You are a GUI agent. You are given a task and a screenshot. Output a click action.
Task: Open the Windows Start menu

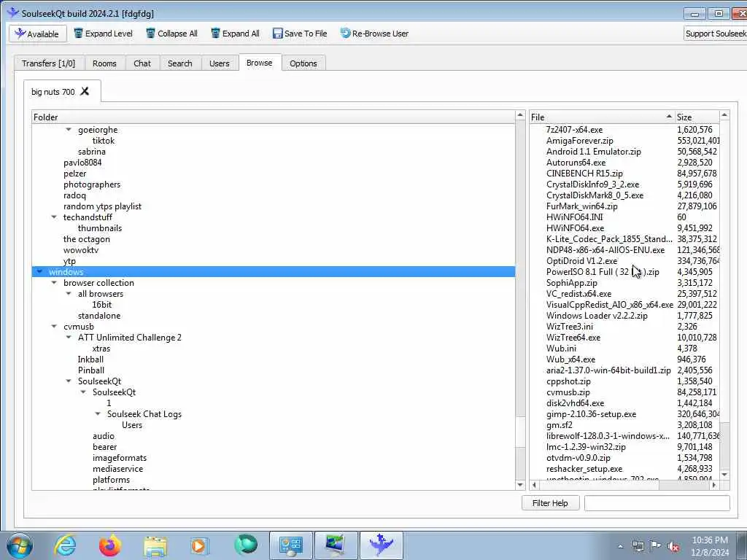[x=20, y=545]
